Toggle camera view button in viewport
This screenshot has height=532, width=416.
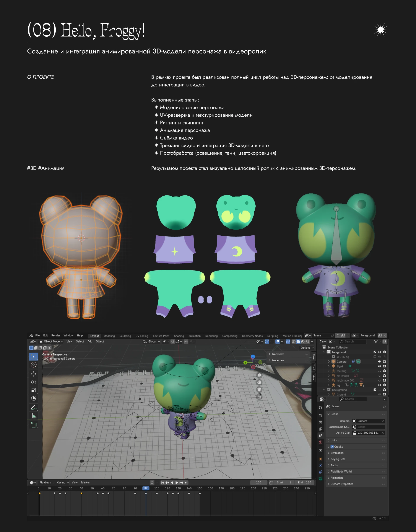point(259,389)
